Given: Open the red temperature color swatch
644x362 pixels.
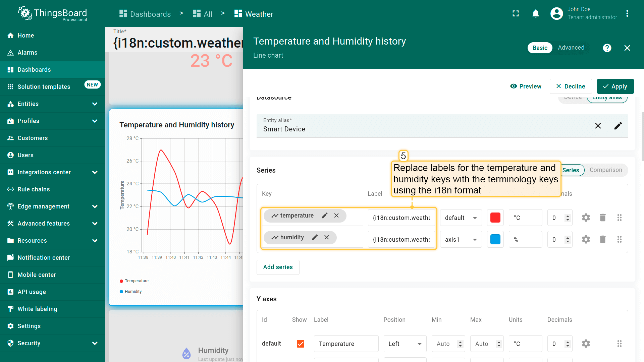Looking at the screenshot, I should click(x=495, y=218).
